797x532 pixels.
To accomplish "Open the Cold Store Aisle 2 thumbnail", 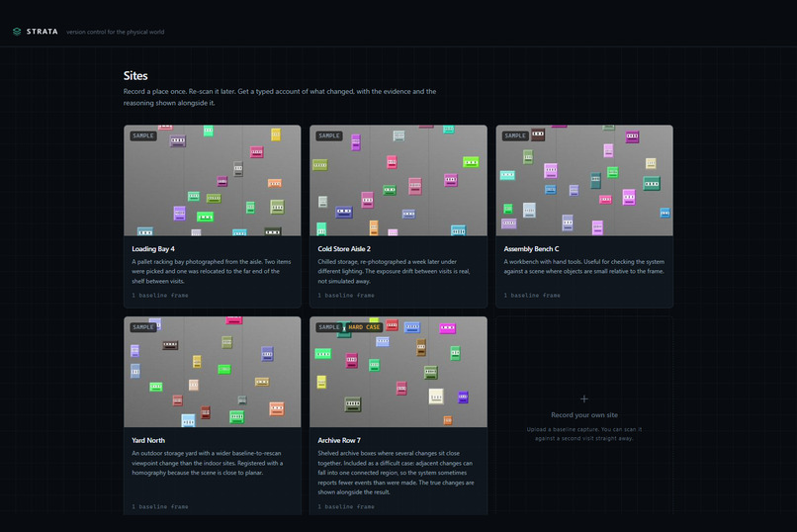I will [x=398, y=180].
